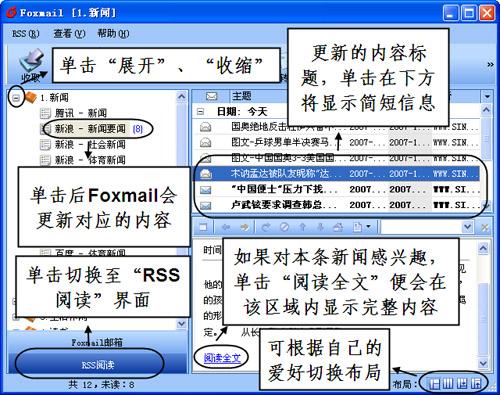This screenshot has height=395, width=500.
Task: Select the 新浪 - 社会新闻 feed
Action: (x=90, y=145)
